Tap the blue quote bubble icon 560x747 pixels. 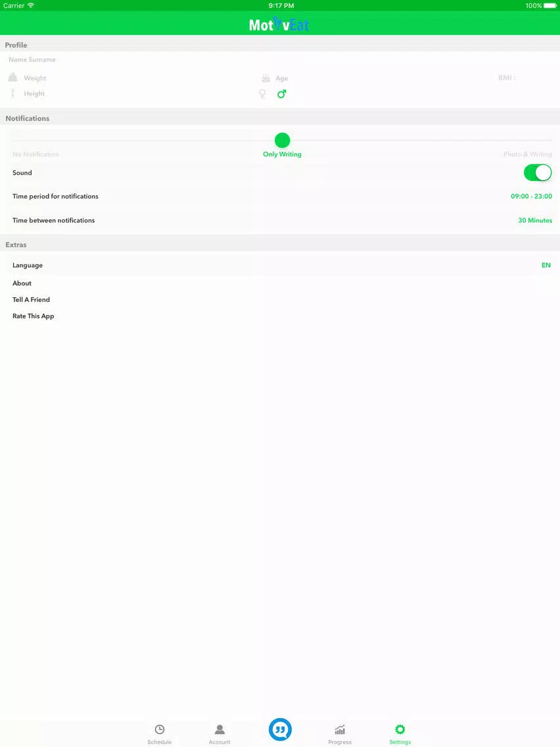click(x=280, y=729)
